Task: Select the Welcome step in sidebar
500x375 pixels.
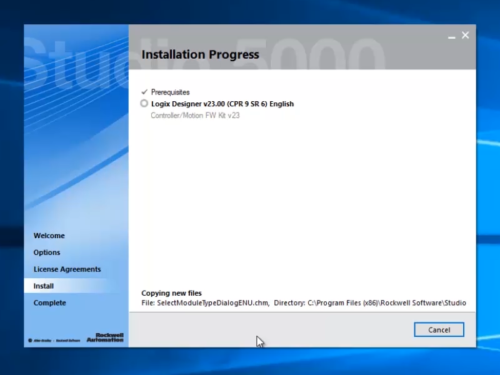Action: point(49,236)
